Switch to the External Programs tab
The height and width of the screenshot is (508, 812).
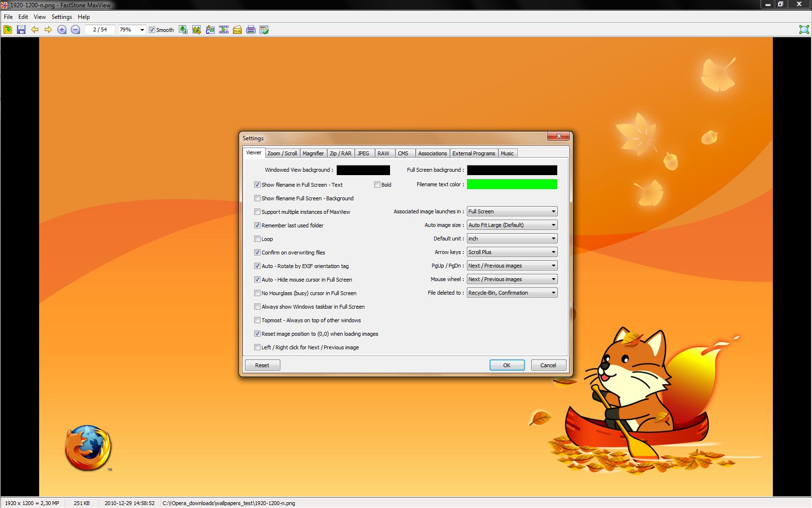pos(474,153)
